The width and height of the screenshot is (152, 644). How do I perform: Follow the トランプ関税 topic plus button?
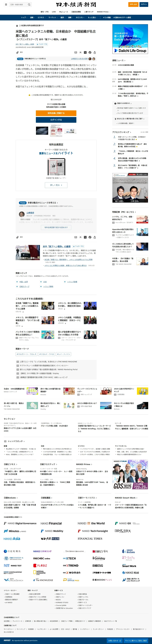pos(41,287)
